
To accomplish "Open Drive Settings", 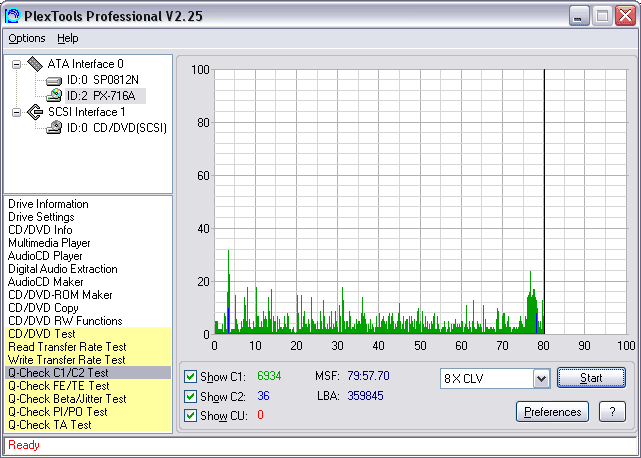I will pos(41,217).
